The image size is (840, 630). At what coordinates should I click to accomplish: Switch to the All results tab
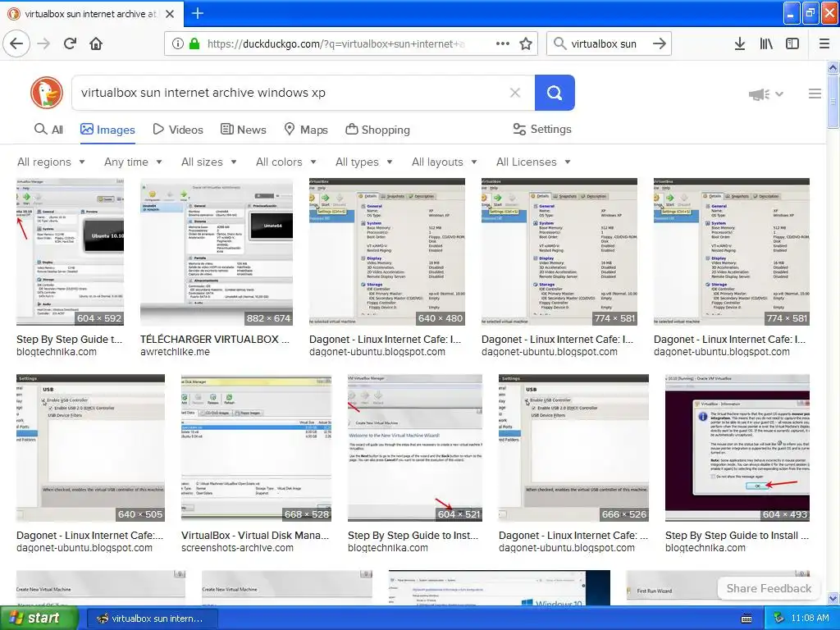point(48,130)
